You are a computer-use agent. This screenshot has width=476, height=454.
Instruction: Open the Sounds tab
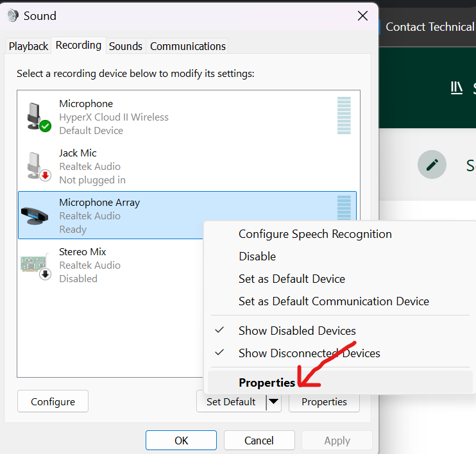126,46
